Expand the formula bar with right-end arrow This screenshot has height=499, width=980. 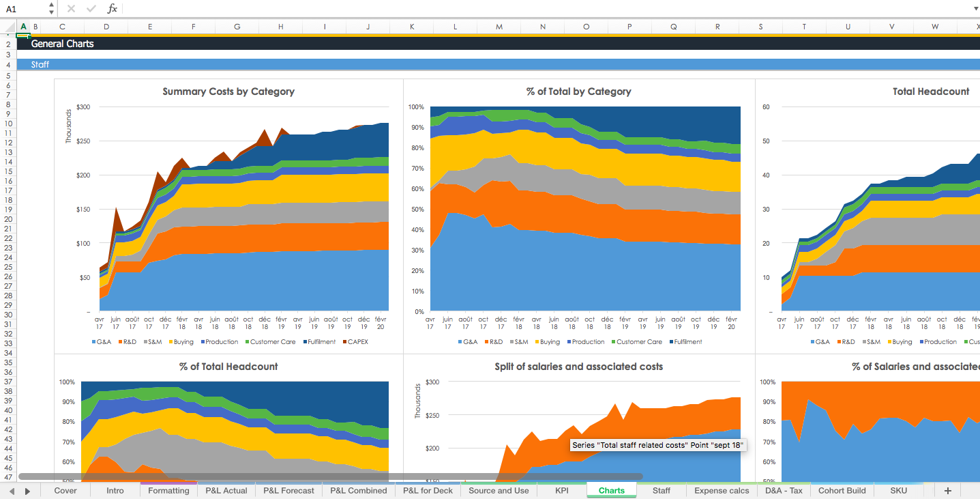click(x=975, y=9)
